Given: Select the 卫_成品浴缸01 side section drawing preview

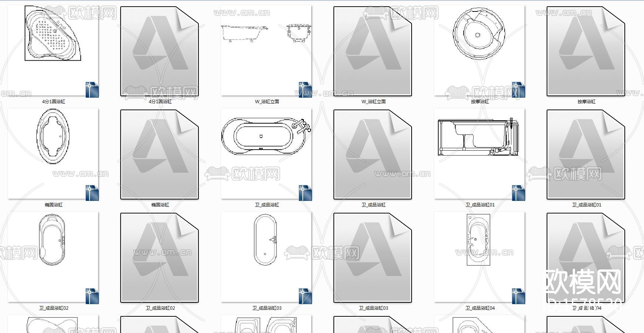Looking at the screenshot, I should pos(480,154).
